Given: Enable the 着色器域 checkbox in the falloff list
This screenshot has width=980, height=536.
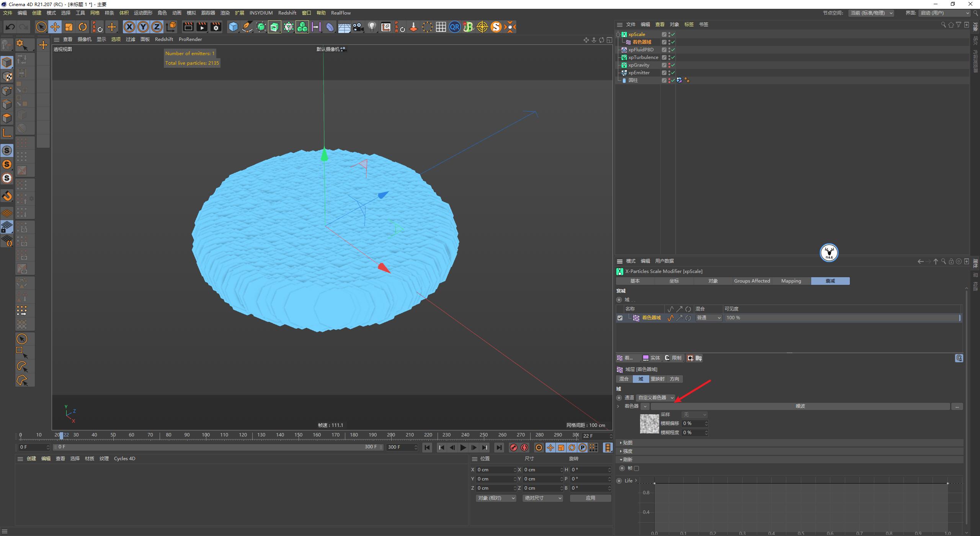Looking at the screenshot, I should 620,318.
